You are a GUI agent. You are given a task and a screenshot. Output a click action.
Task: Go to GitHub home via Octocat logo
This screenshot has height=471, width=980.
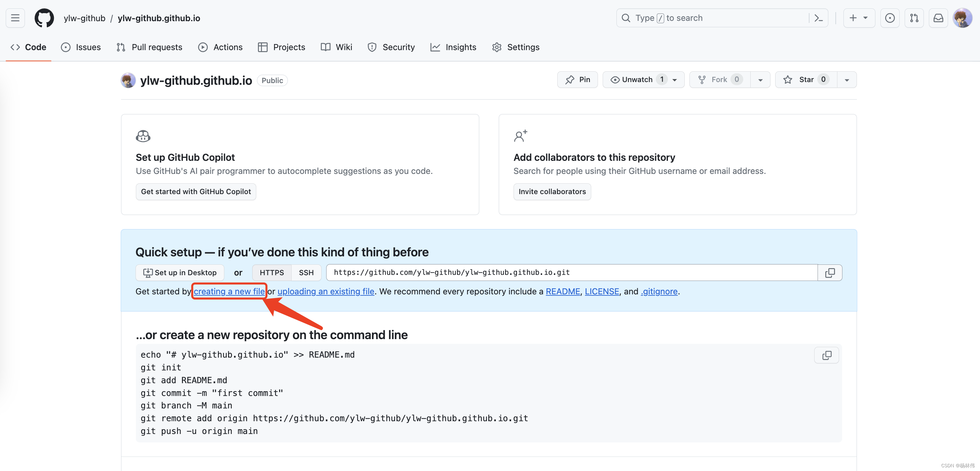tap(44, 18)
